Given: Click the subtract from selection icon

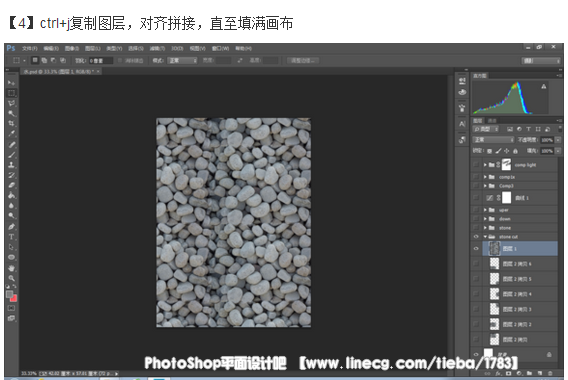Looking at the screenshot, I should [x=54, y=60].
